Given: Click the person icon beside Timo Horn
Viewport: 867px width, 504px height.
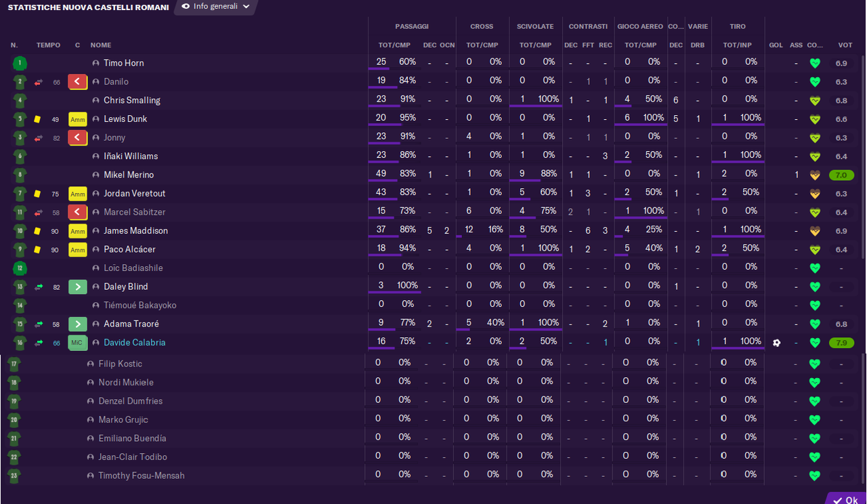Looking at the screenshot, I should click(x=96, y=64).
